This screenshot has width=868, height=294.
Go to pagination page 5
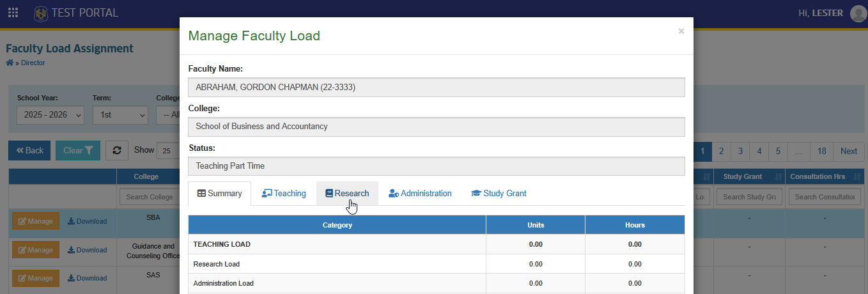(778, 151)
